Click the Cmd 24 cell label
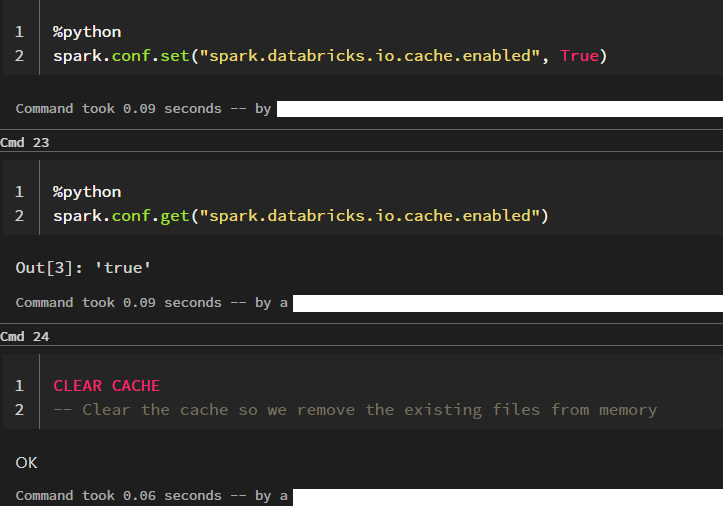The image size is (723, 506). [25, 337]
